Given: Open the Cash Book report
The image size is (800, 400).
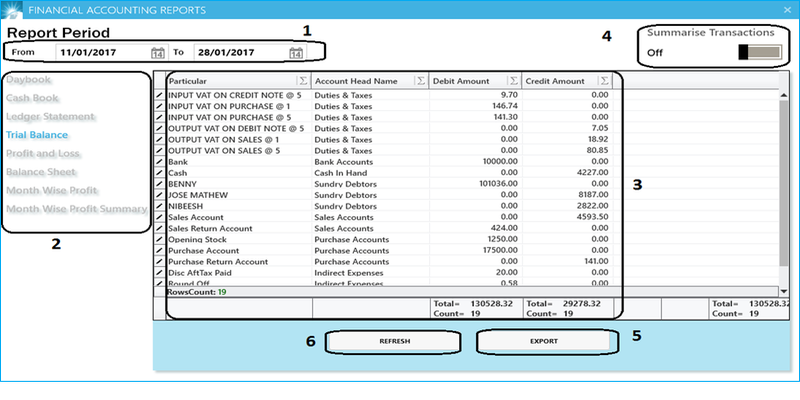Looking at the screenshot, I should coord(32,98).
